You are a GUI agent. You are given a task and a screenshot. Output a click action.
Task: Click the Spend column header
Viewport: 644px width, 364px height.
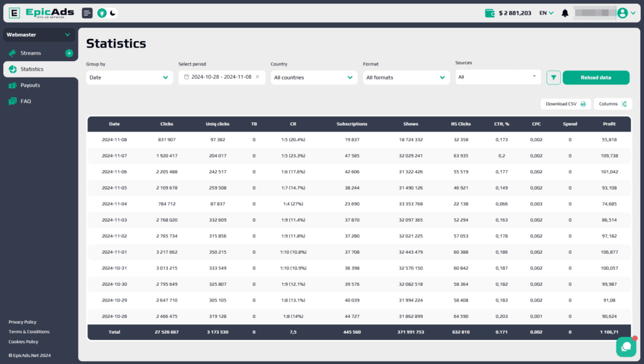(570, 124)
